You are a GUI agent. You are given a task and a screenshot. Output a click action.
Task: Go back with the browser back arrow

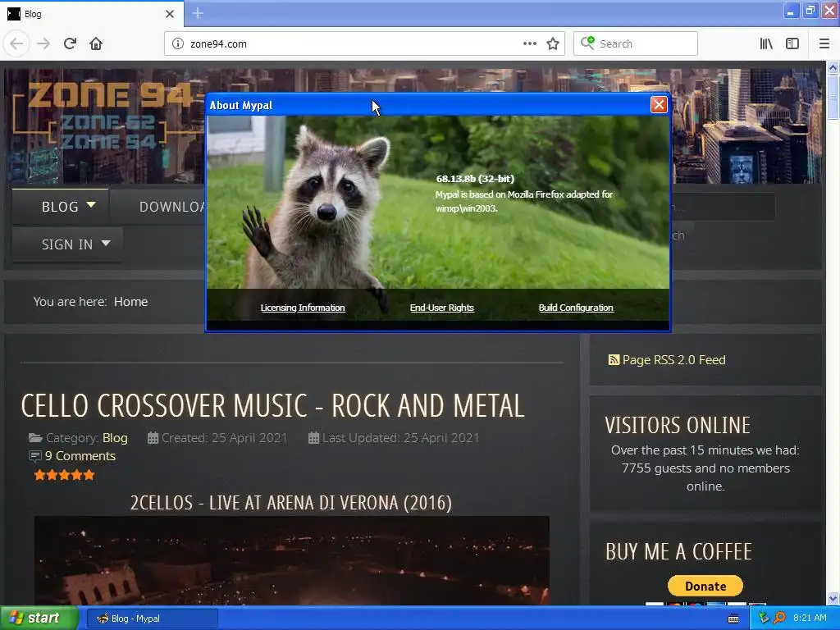[x=16, y=44]
